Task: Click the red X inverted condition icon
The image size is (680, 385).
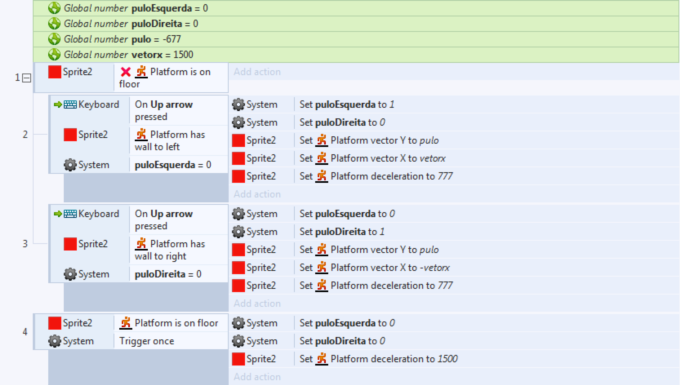Action: coord(125,72)
